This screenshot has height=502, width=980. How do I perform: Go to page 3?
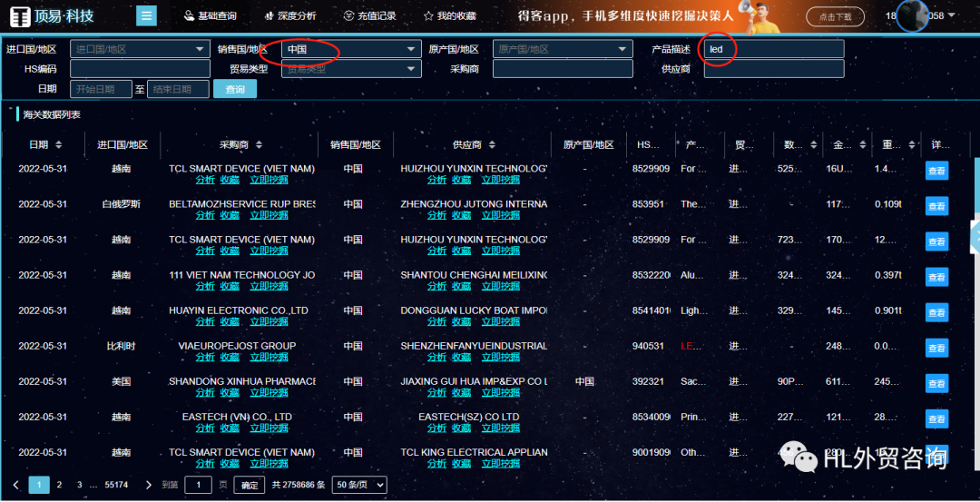(79, 485)
